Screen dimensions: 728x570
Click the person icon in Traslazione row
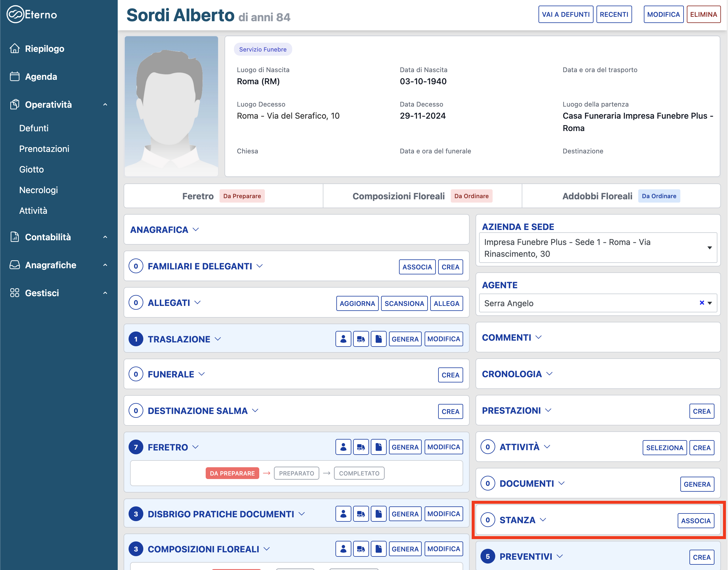(343, 339)
